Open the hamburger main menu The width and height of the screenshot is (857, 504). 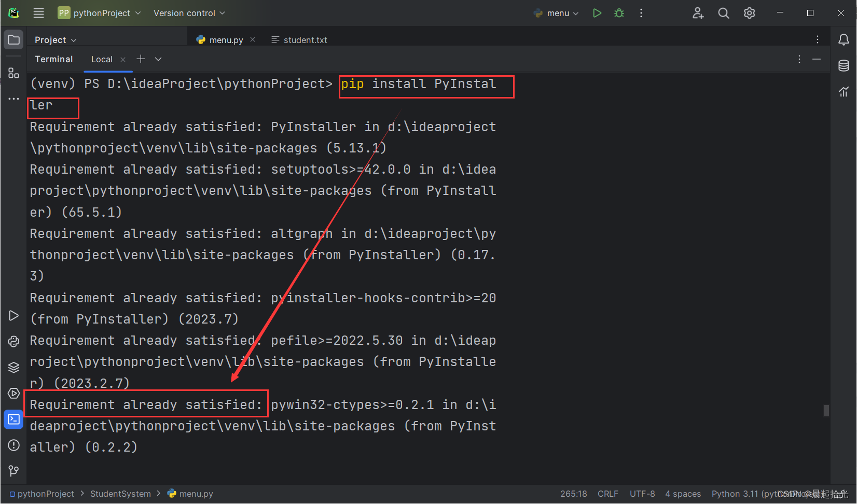click(38, 13)
